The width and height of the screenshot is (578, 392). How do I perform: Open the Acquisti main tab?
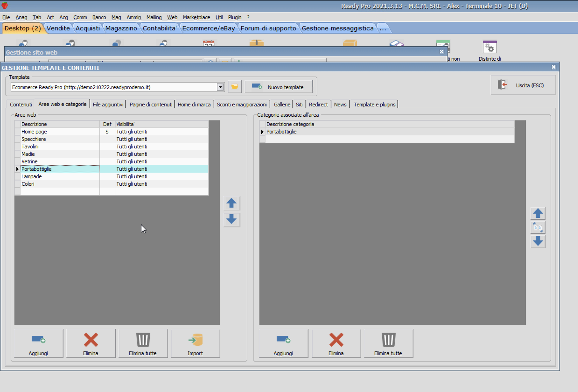click(88, 28)
